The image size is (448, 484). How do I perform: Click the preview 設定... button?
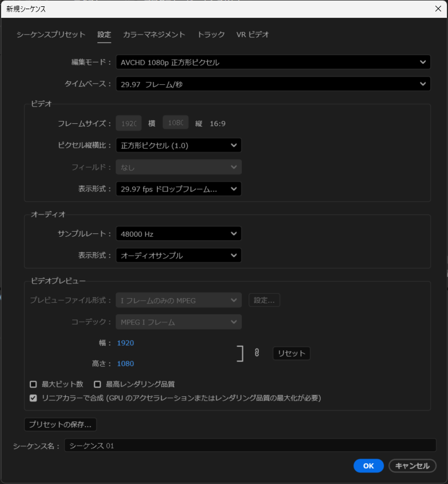click(x=264, y=300)
